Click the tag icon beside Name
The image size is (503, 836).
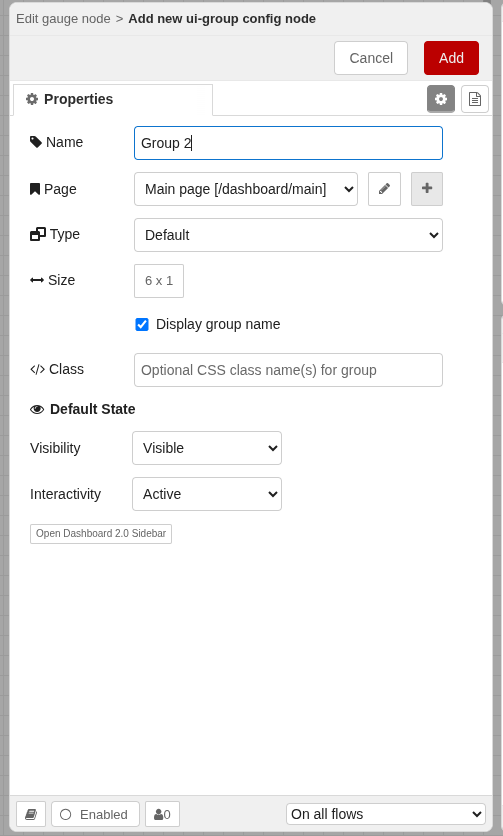(x=36, y=142)
